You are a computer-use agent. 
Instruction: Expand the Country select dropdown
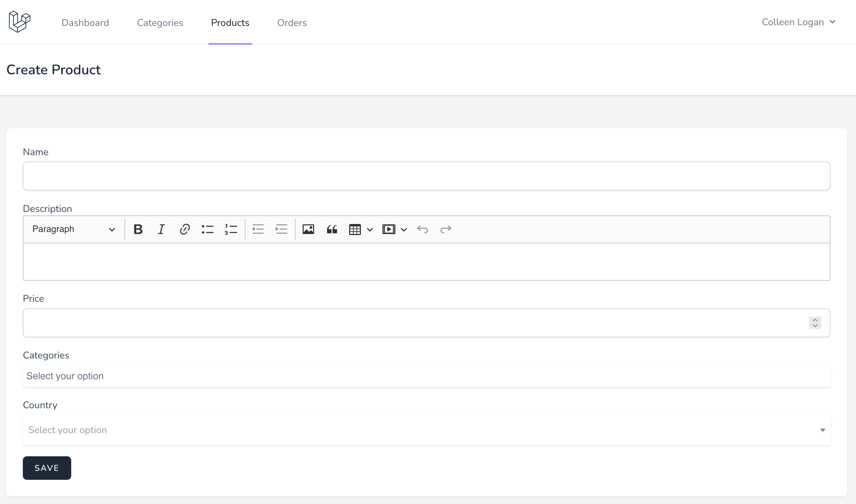click(426, 430)
